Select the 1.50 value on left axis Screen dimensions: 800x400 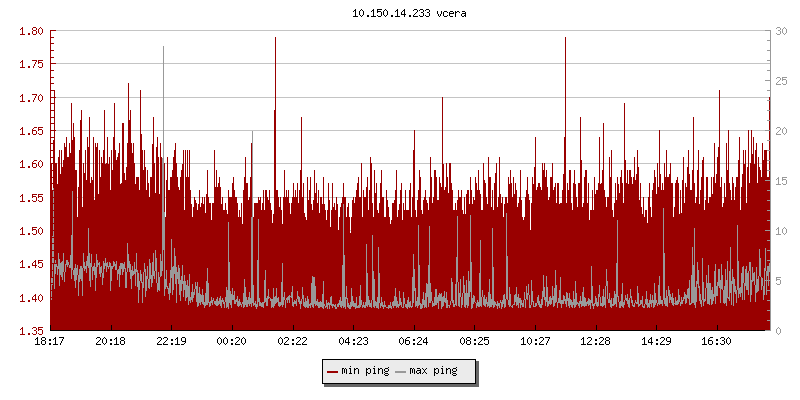31,231
